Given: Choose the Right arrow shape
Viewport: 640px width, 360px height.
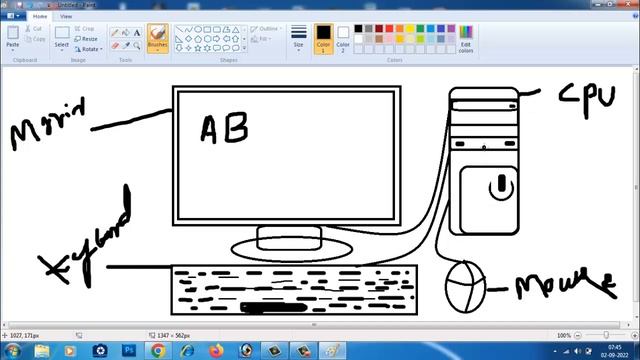Looking at the screenshot, I should click(x=217, y=39).
